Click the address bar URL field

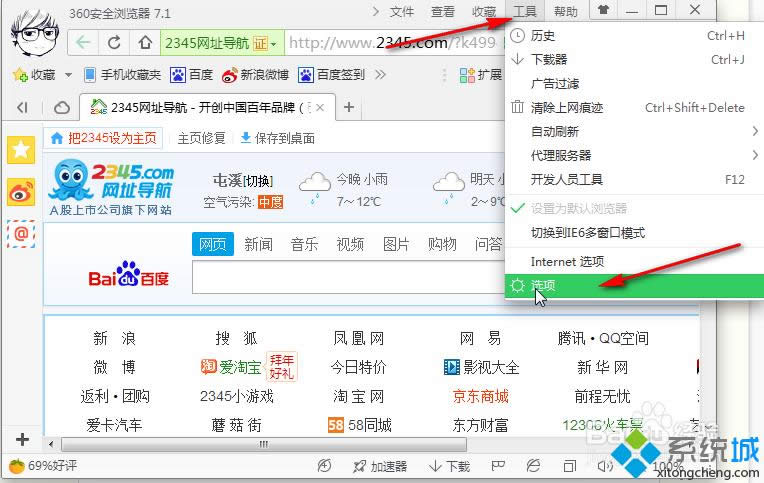click(x=394, y=43)
